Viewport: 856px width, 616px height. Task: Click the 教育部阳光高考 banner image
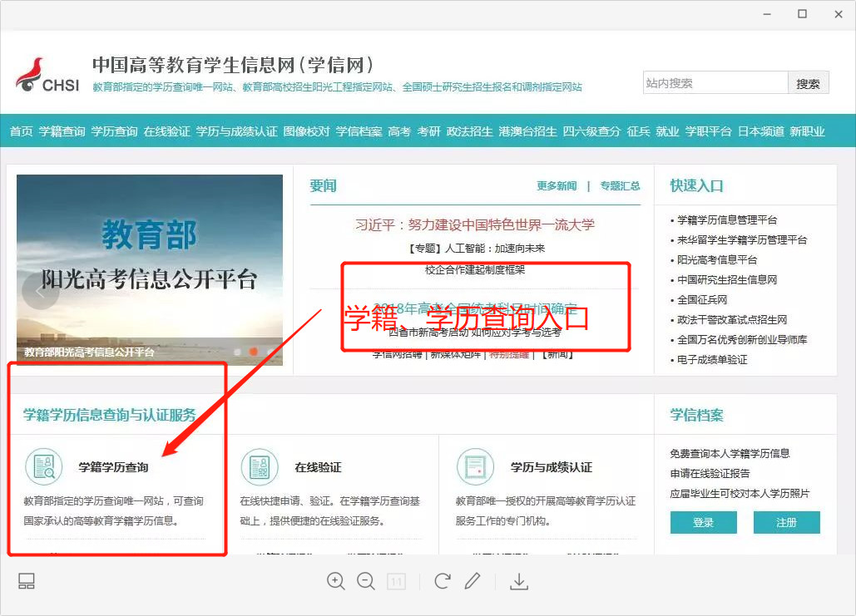pyautogui.click(x=150, y=269)
